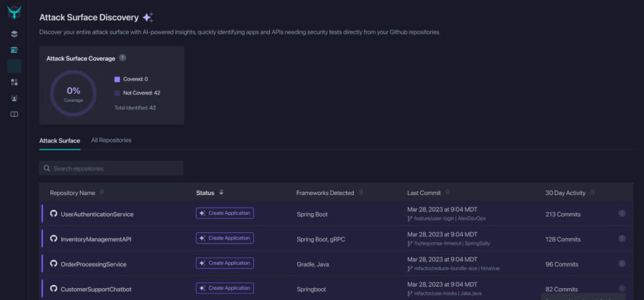Click the 'Covered: 0' legend label

click(135, 79)
